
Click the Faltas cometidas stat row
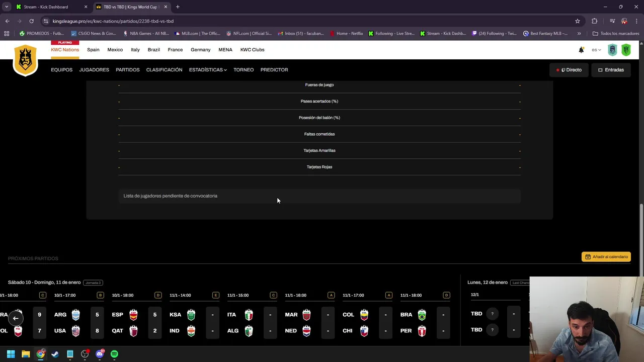[x=319, y=134]
